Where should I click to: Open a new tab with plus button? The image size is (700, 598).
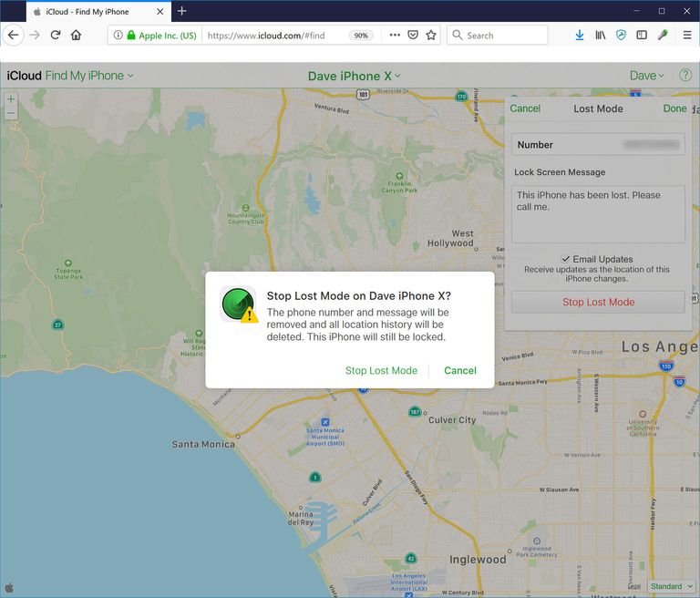181,11
